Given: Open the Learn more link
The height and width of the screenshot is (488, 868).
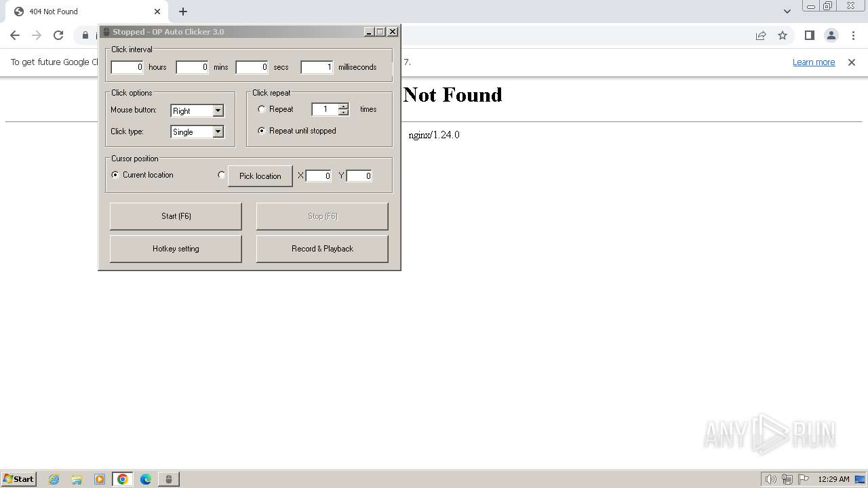Looking at the screenshot, I should pyautogui.click(x=814, y=62).
